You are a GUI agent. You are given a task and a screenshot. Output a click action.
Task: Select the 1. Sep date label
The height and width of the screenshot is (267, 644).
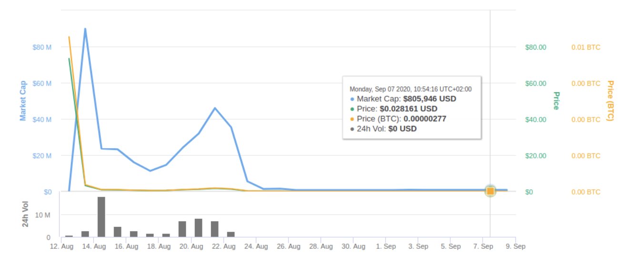click(x=386, y=246)
